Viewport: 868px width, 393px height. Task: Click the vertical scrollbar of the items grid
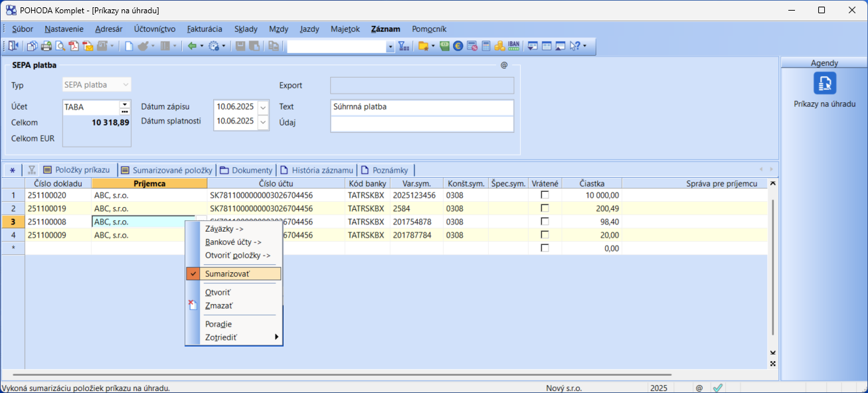[772, 266]
